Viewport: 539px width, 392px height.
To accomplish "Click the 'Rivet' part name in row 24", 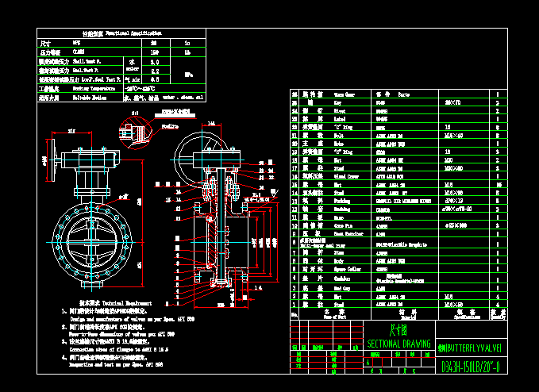I will click(x=340, y=111).
